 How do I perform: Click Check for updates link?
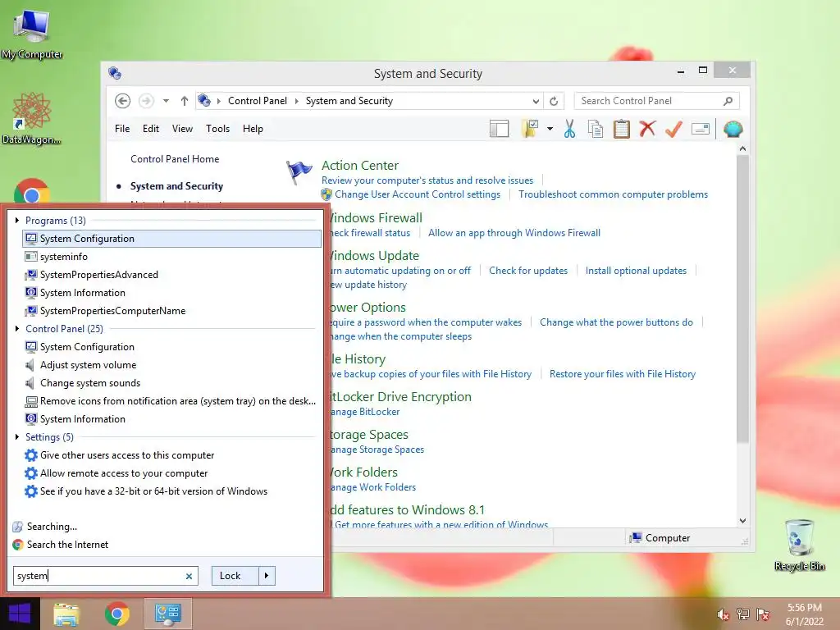(528, 271)
